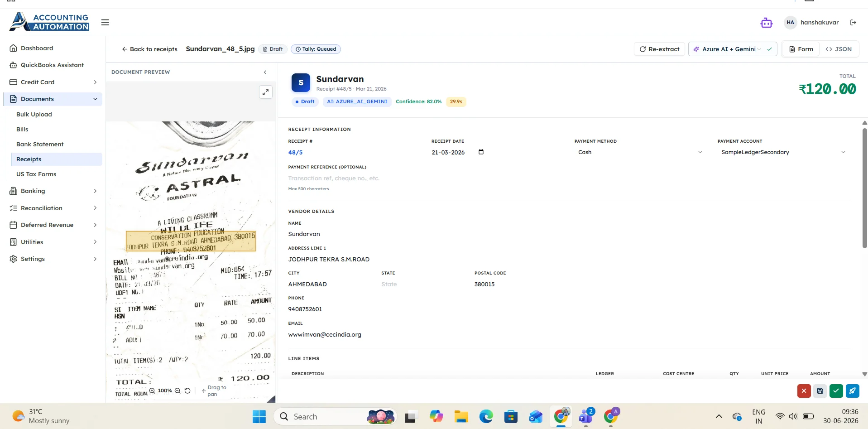Image resolution: width=868 pixels, height=429 pixels.
Task: Click the Re-extract button
Action: tap(659, 49)
